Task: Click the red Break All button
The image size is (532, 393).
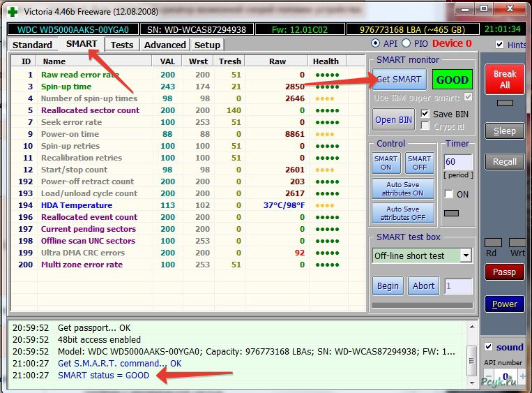Action: point(505,79)
